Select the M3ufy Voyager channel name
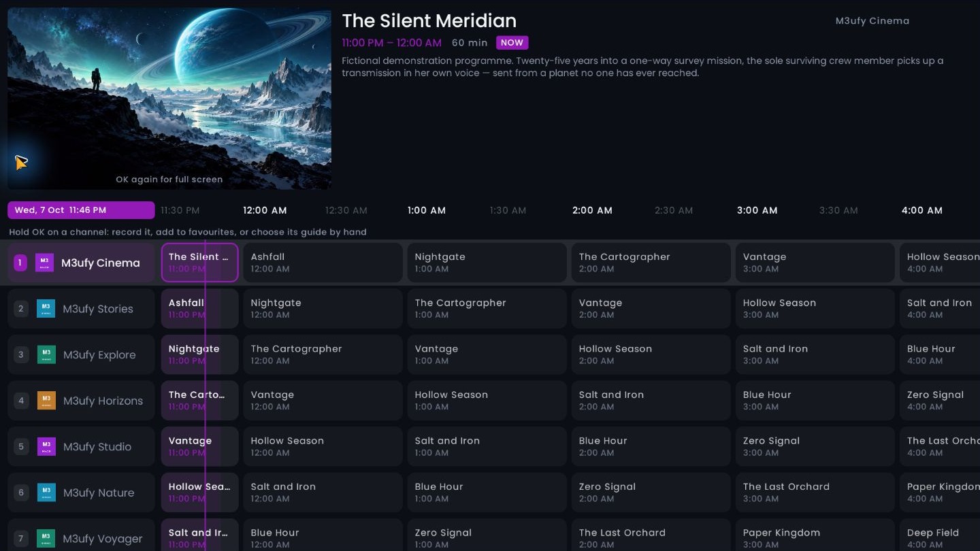The image size is (980, 551). click(x=103, y=538)
